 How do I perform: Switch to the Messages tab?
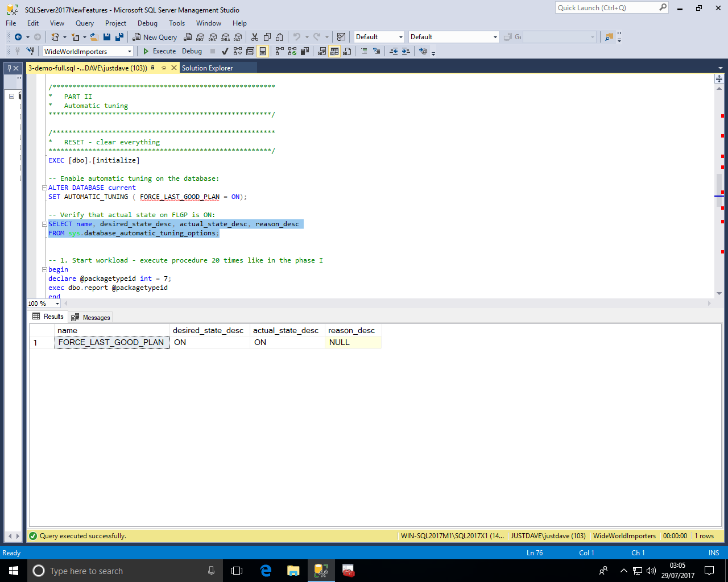[91, 317]
